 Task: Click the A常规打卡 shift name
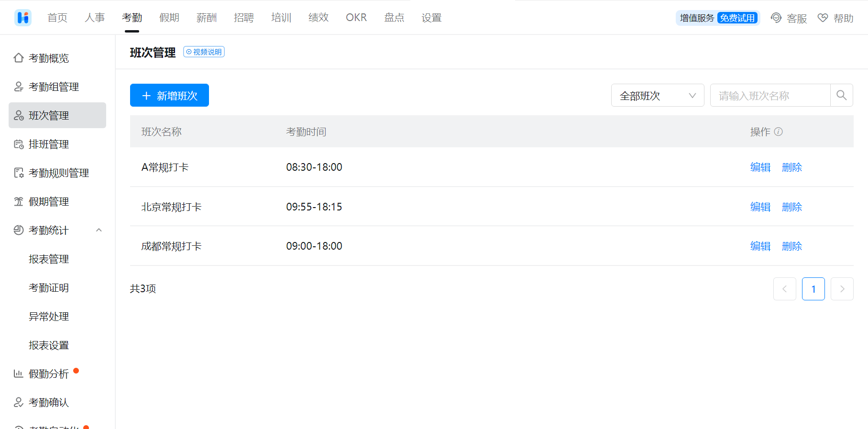pos(165,167)
